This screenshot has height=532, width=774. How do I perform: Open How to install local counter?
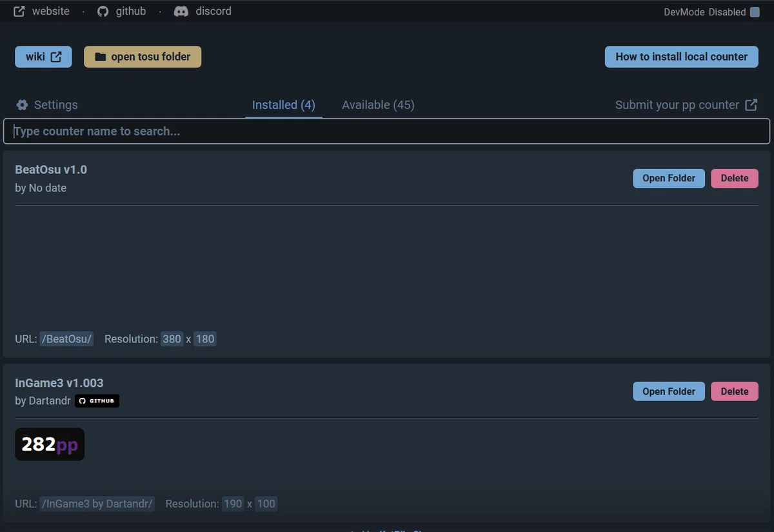pos(681,57)
